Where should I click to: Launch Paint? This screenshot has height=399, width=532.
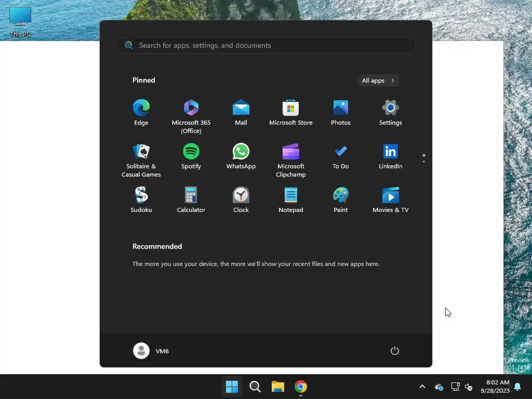341,200
